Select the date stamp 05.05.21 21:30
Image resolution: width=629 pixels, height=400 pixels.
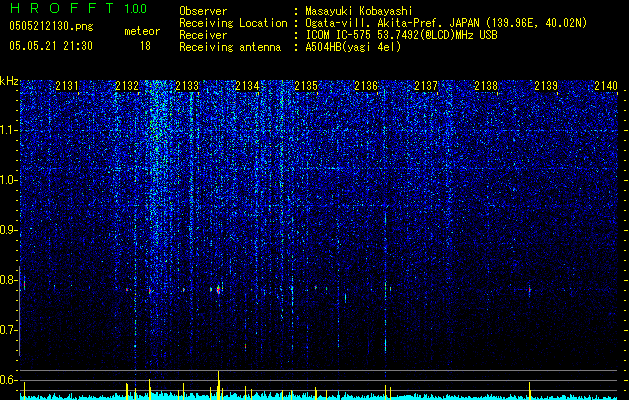pyautogui.click(x=51, y=46)
